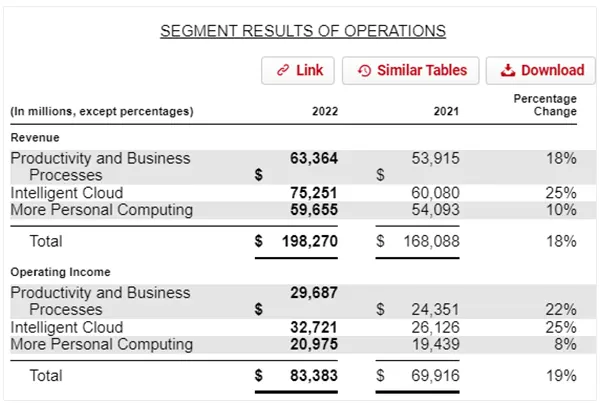The width and height of the screenshot is (600, 408).
Task: Click the Intelligent Cloud revenue value 75,251
Action: tap(314, 193)
